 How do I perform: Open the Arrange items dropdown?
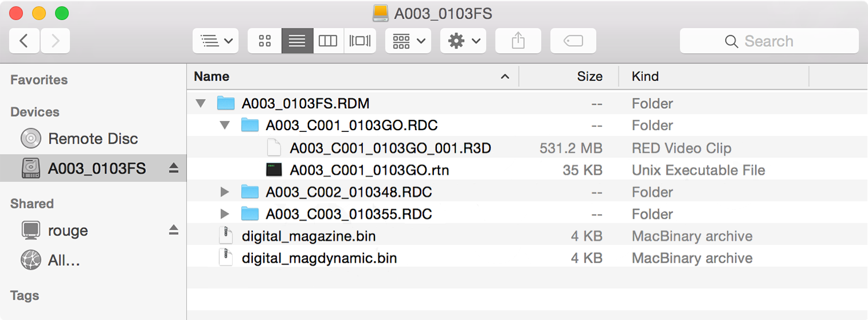(409, 41)
